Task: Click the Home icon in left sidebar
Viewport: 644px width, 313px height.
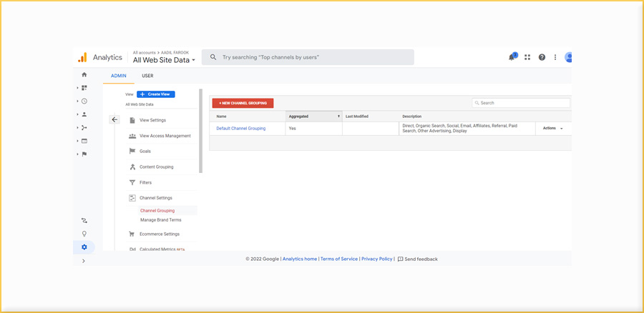Action: click(84, 74)
